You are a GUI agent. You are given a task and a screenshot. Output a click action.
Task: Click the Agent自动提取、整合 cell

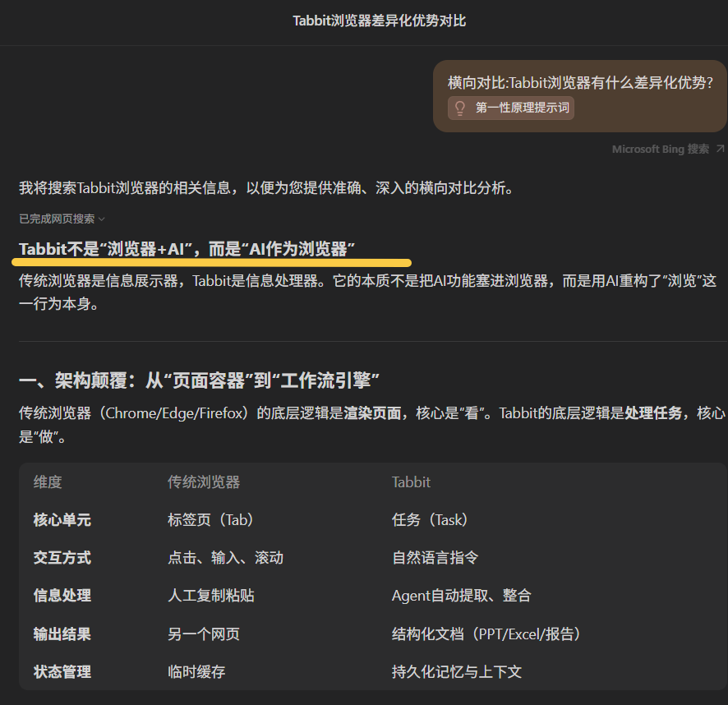click(x=462, y=596)
